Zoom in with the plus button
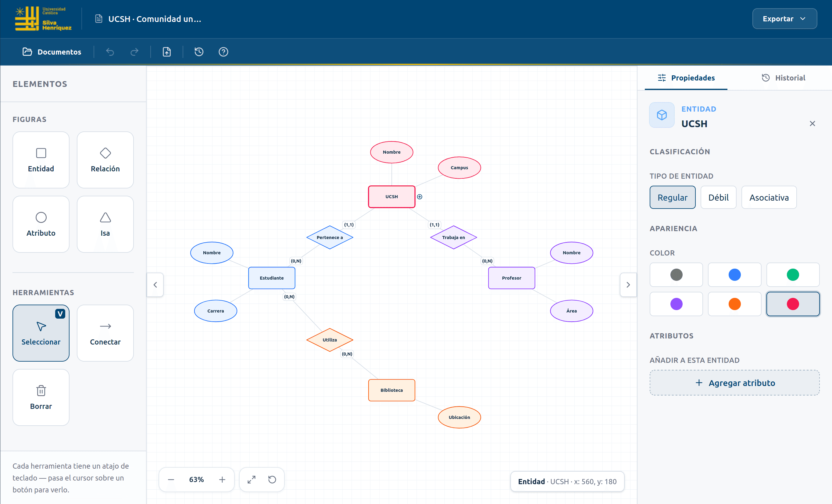Image resolution: width=832 pixels, height=504 pixels. (x=222, y=480)
